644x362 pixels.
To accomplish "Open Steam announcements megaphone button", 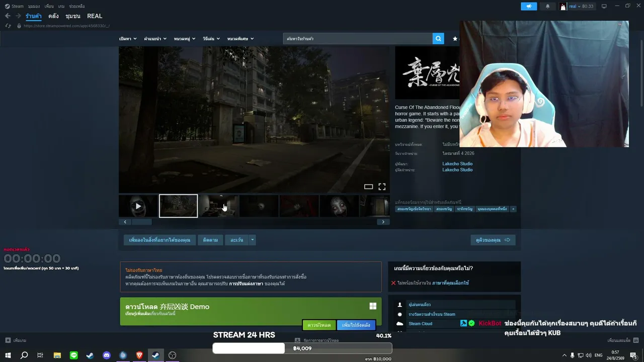I will point(529,6).
